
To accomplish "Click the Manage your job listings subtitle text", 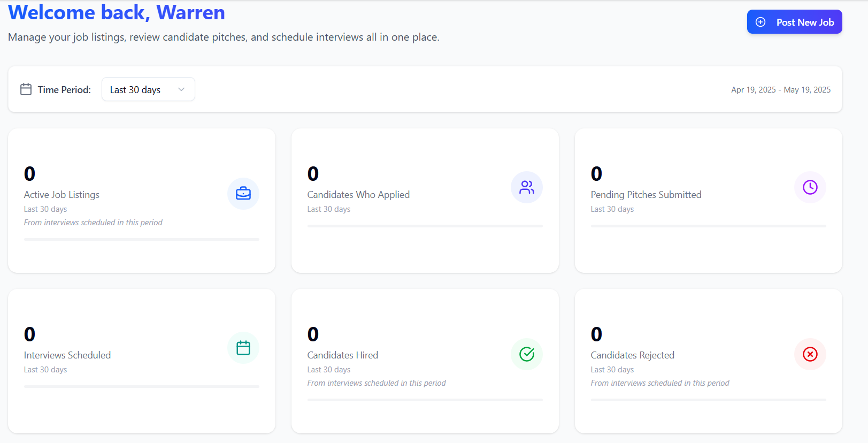I will tap(224, 37).
